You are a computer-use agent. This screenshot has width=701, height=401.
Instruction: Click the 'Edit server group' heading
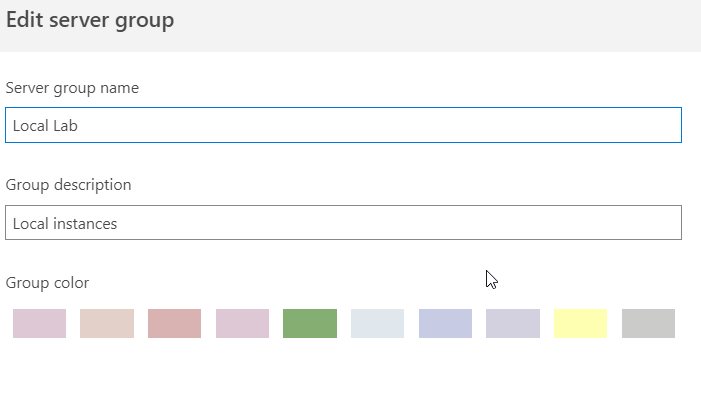coord(90,20)
